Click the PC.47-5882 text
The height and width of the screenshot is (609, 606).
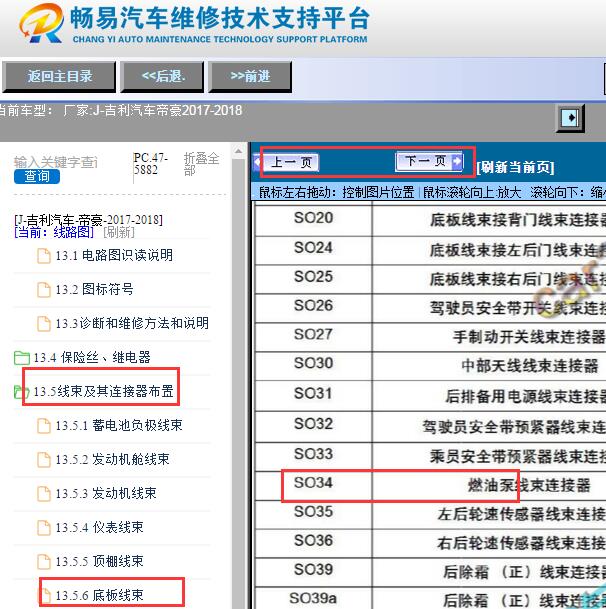point(151,164)
